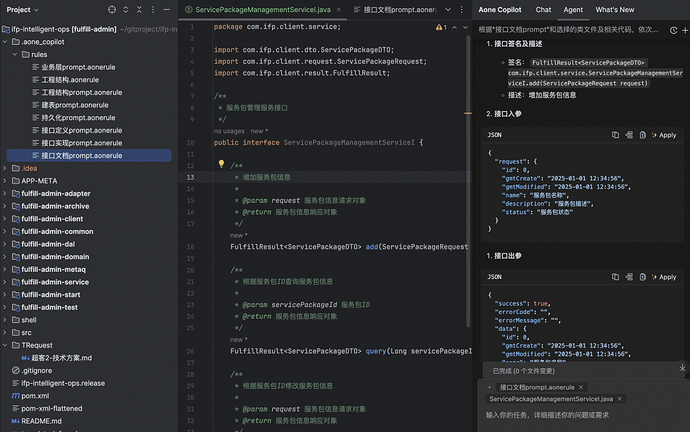Screen dimensions: 690x432
Task: Click the task description input field
Action: tap(581, 415)
